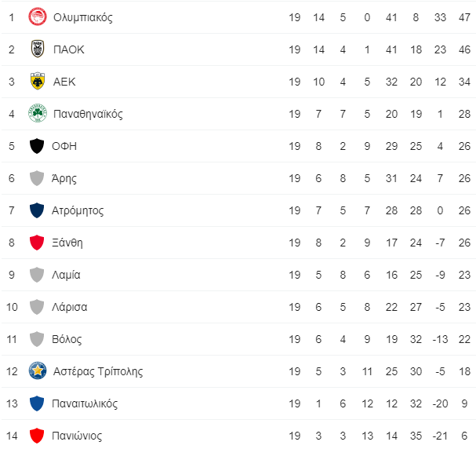476x449 pixels.
Task: Click Ολυμπιακός points total 47
Action: [464, 17]
